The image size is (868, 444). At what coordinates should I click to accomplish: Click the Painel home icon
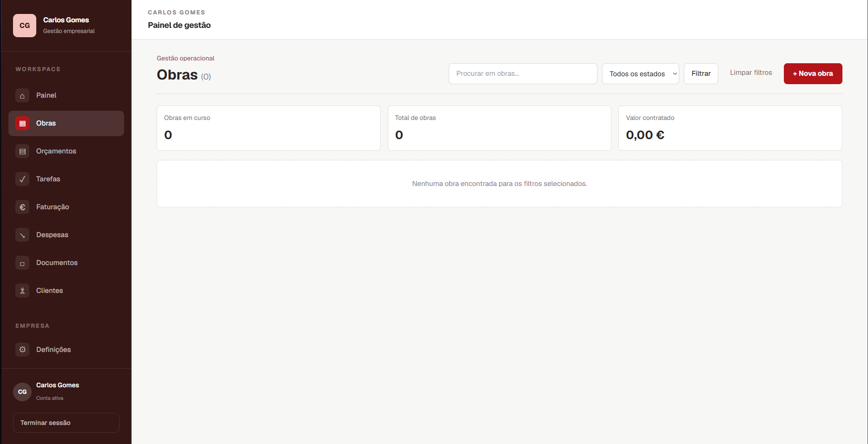pos(22,95)
